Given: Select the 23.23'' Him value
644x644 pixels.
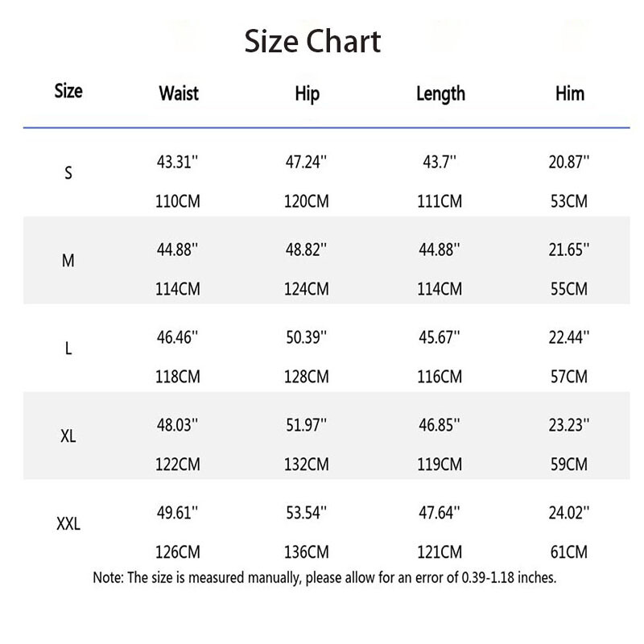Looking at the screenshot, I should click(568, 424).
